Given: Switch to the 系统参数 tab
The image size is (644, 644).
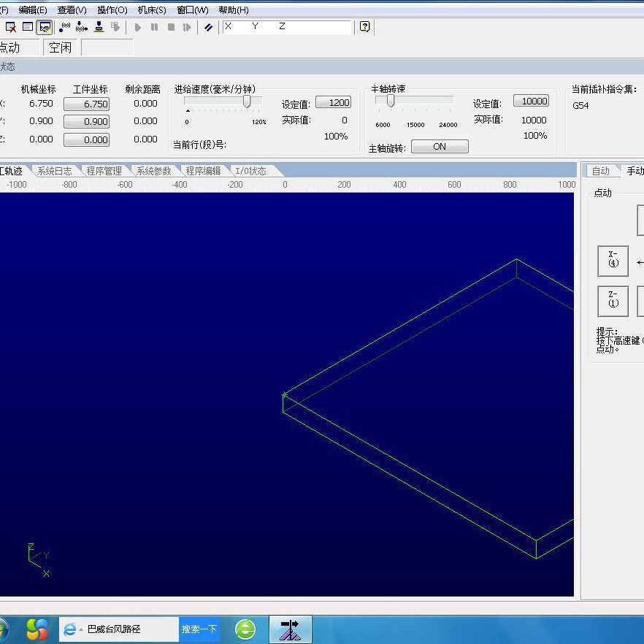Looking at the screenshot, I should [153, 170].
